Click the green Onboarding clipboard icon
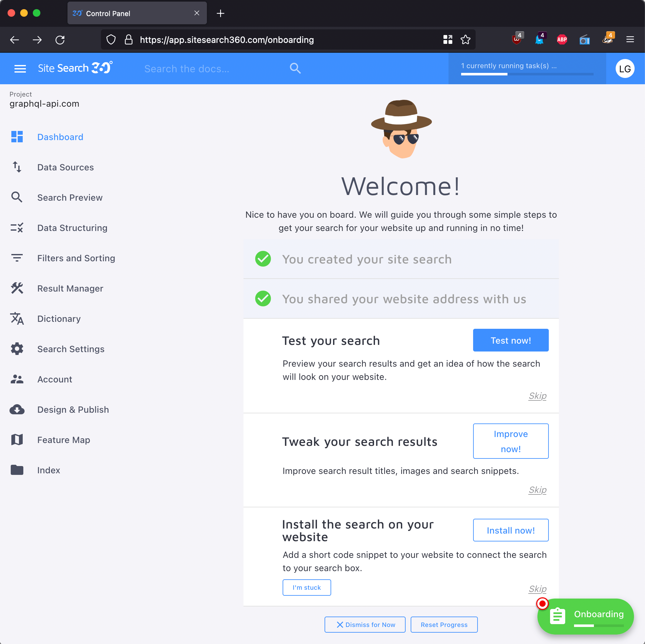Image resolution: width=645 pixels, height=644 pixels. pos(558,616)
